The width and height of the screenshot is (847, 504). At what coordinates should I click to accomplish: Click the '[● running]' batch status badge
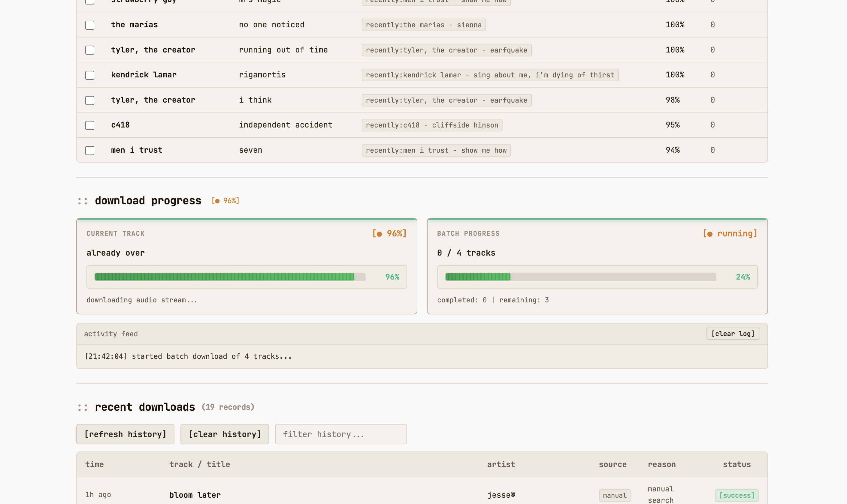[x=730, y=234]
